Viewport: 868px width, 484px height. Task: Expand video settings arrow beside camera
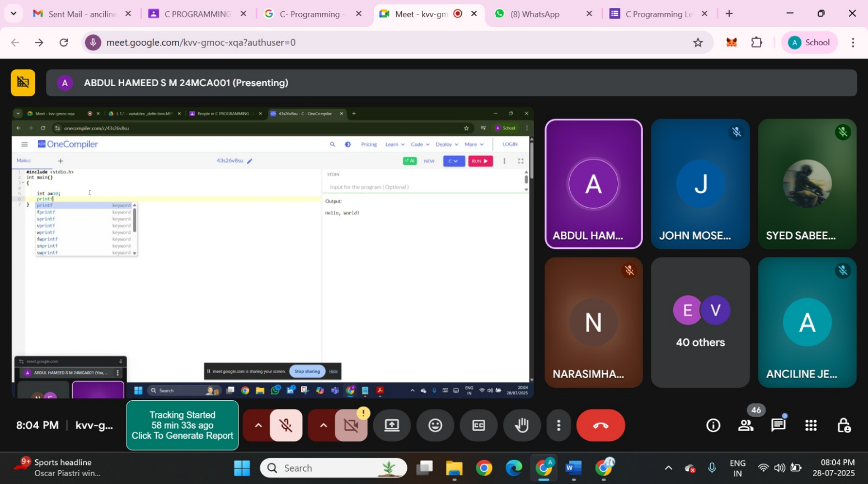[x=323, y=426]
